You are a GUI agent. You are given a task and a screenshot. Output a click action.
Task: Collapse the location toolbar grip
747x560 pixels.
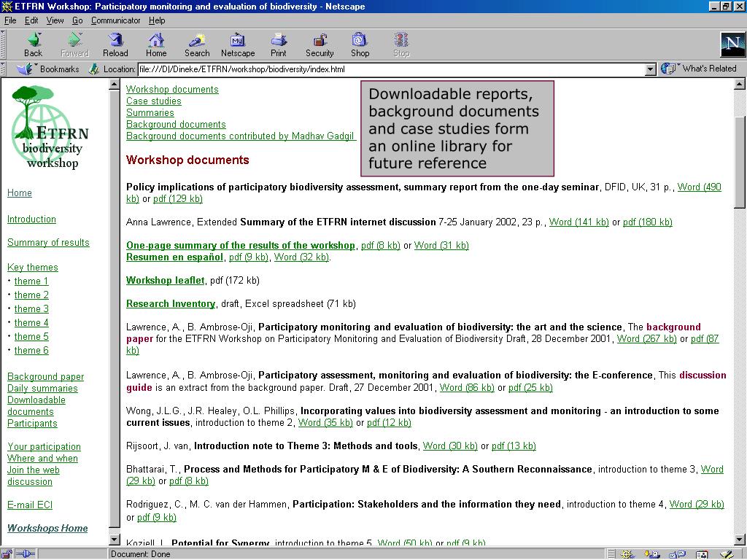[x=3, y=69]
